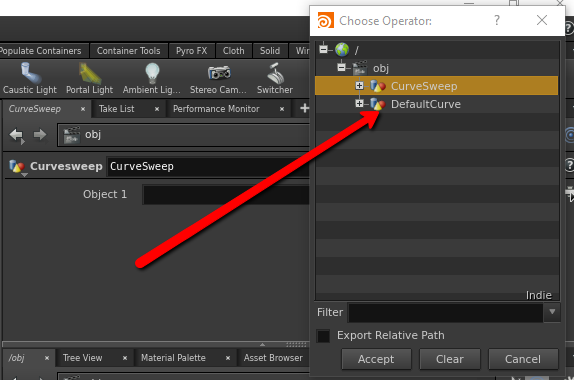
Task: Click the bold Curvesweep type label
Action: (x=66, y=167)
